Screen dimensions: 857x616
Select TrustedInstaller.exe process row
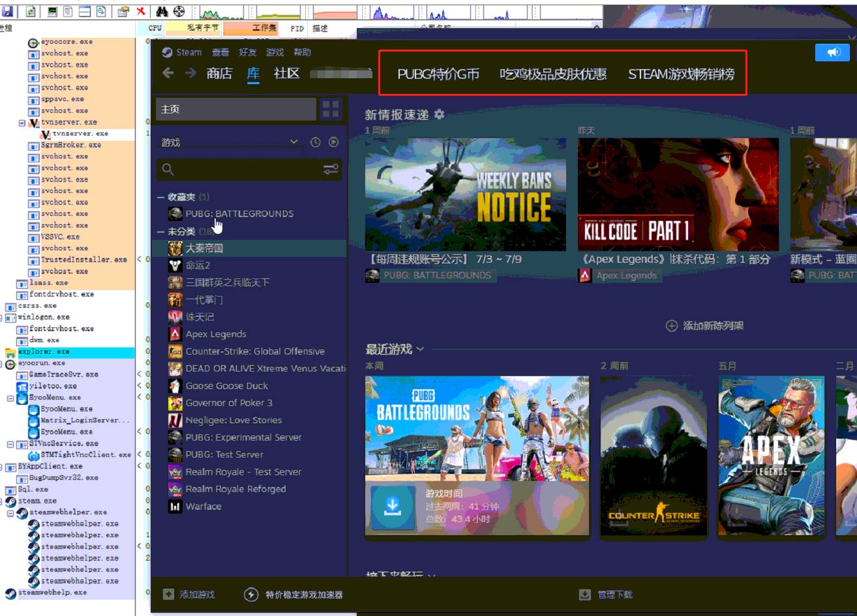coord(84,259)
